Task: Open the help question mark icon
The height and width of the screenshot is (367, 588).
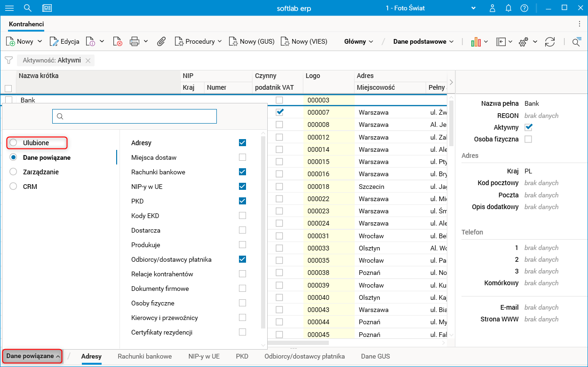Action: (524, 8)
